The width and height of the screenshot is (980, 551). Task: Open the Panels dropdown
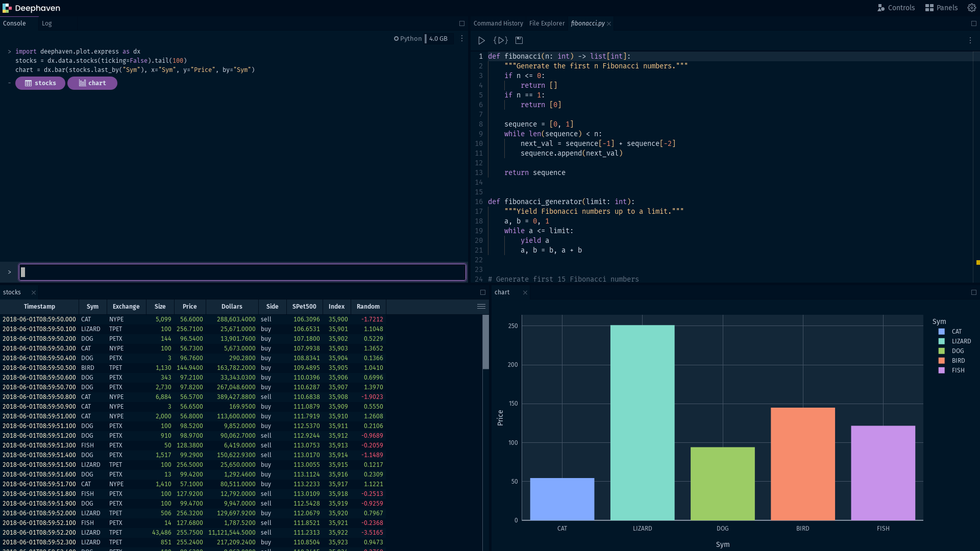(941, 8)
